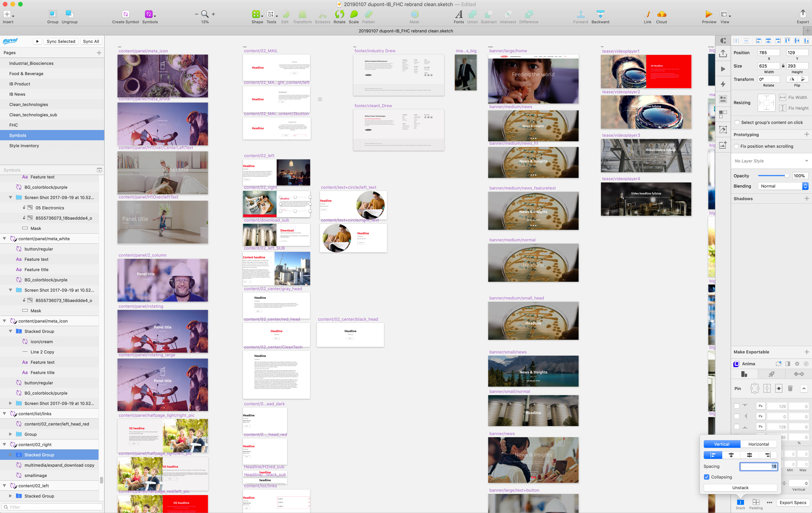Click the Filter layers search field
This screenshot has width=812, height=513.
52,507
